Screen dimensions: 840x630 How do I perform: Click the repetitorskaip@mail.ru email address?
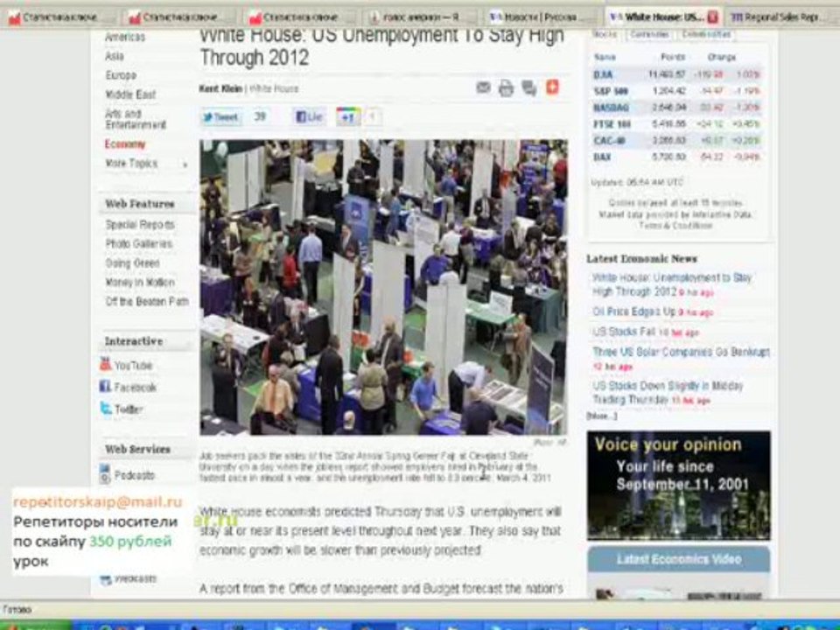pos(98,502)
